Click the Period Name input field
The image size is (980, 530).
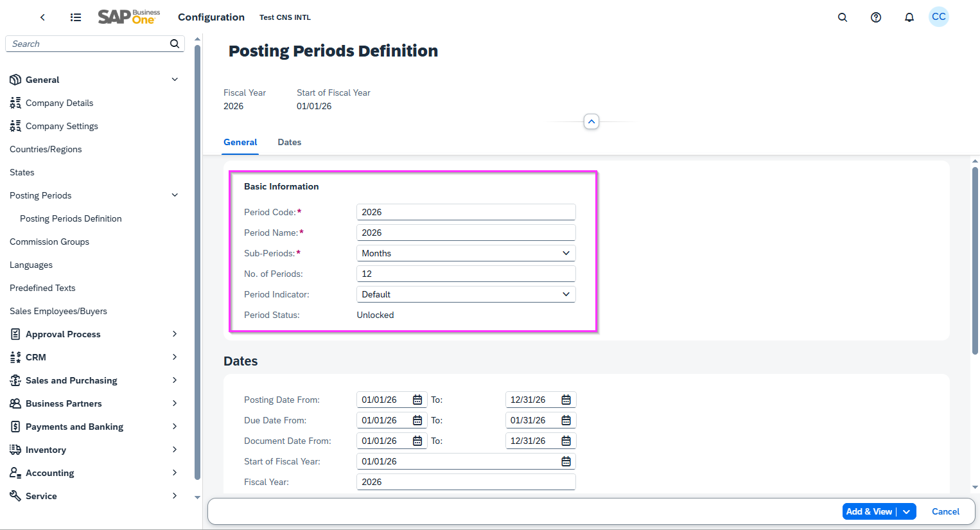(x=466, y=232)
